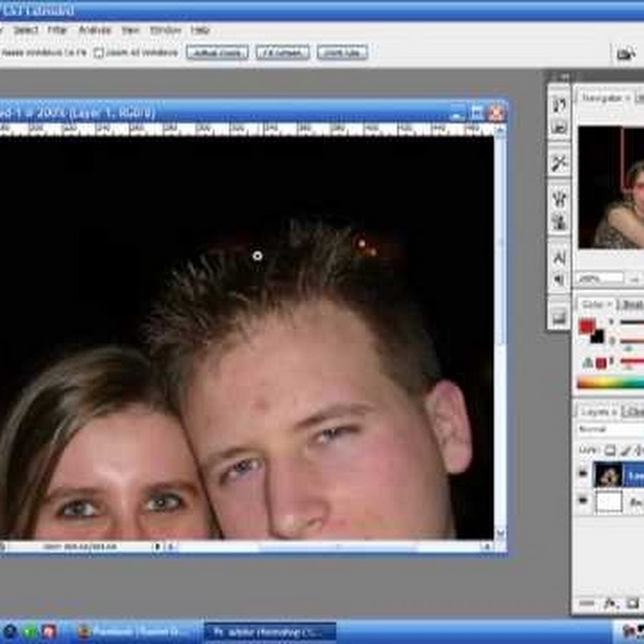Image resolution: width=644 pixels, height=644 pixels.
Task: Open the Window menu
Action: tap(165, 30)
